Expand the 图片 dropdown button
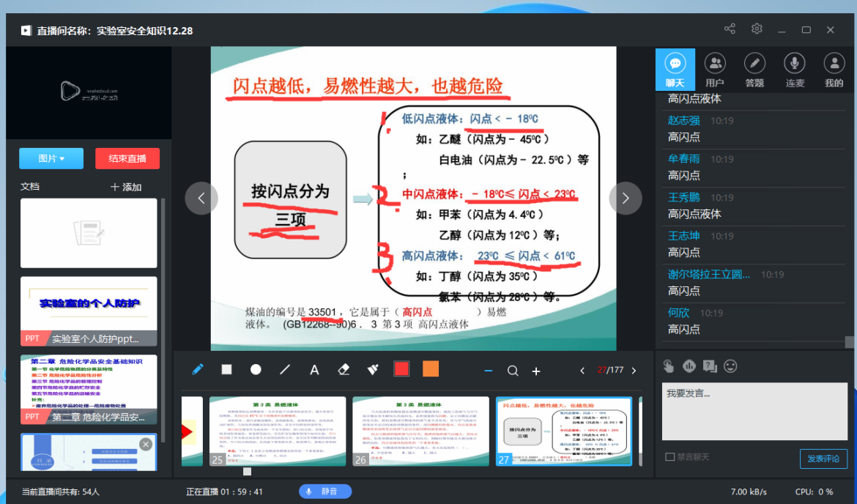This screenshot has width=857, height=504. pos(51,158)
